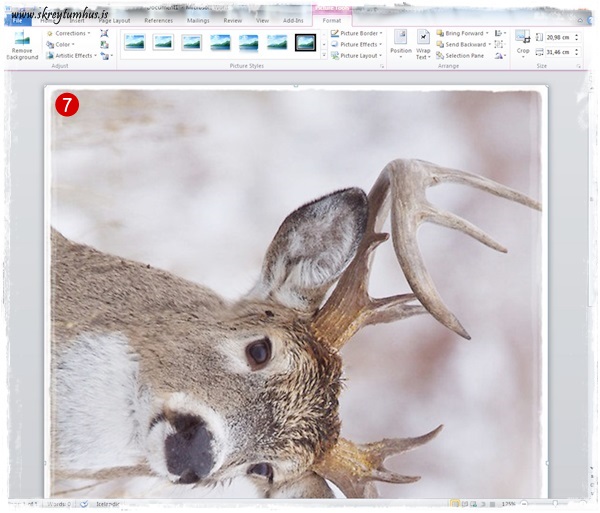The width and height of the screenshot is (600, 513).
Task: Open the Artistic Effects dropdown
Action: [72, 56]
